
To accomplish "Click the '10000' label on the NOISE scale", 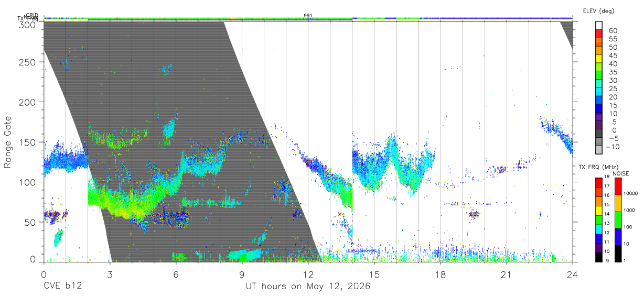I will click(x=630, y=194).
